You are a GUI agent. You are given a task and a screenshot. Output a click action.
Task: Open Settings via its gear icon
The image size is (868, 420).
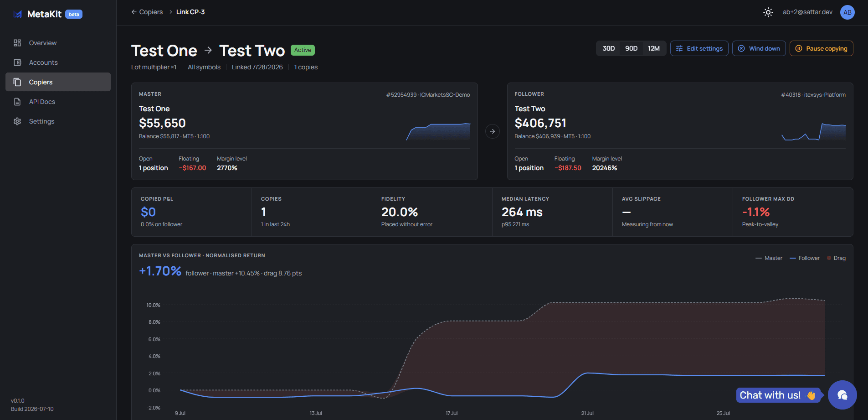tap(17, 121)
